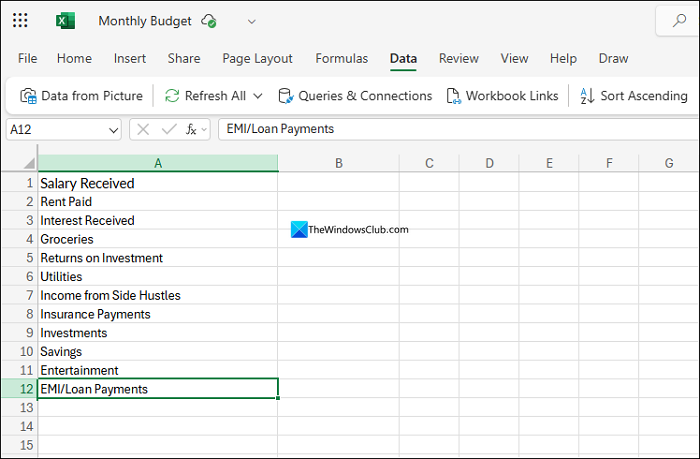The image size is (700, 459).
Task: Open the Help tab
Action: pyautogui.click(x=563, y=58)
